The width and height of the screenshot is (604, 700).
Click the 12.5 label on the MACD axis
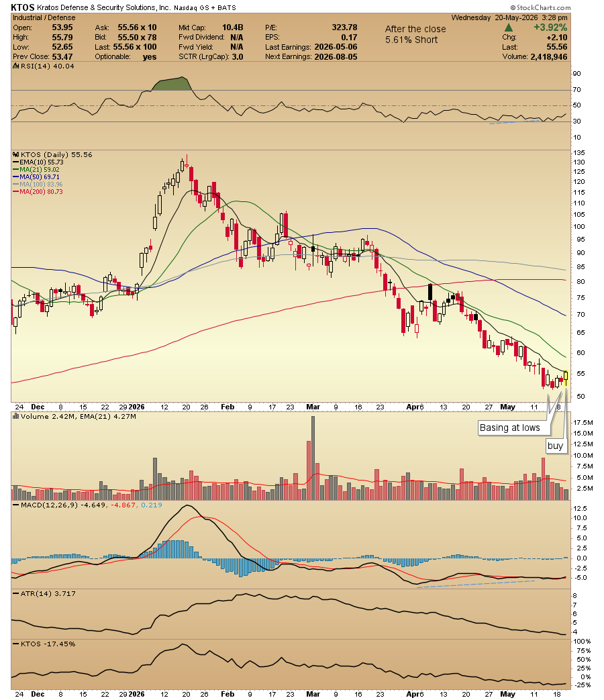[x=581, y=509]
